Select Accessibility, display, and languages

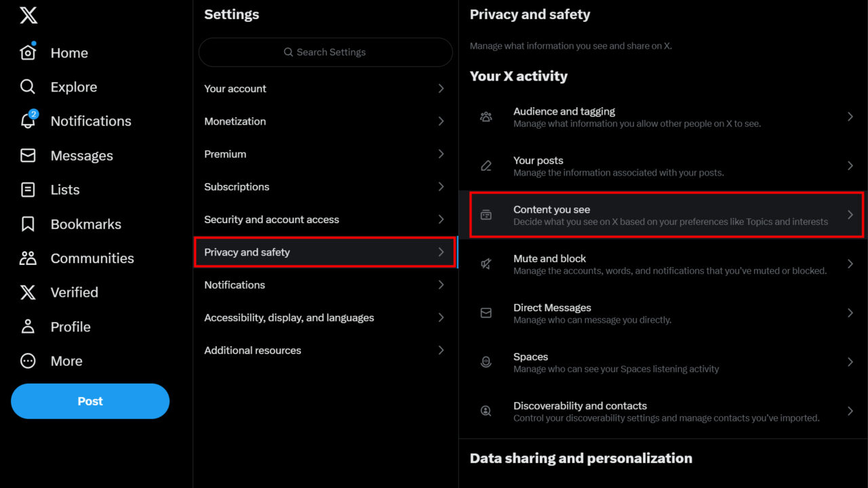289,318
